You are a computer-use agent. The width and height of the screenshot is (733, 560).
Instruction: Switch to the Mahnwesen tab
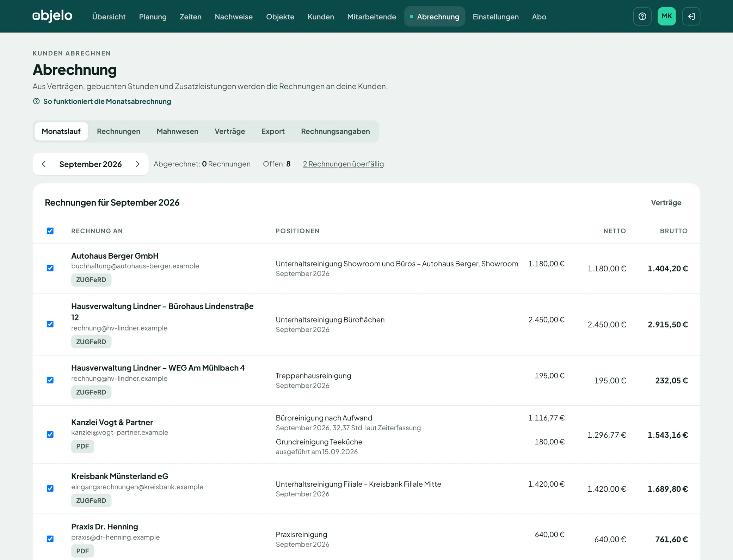(177, 131)
